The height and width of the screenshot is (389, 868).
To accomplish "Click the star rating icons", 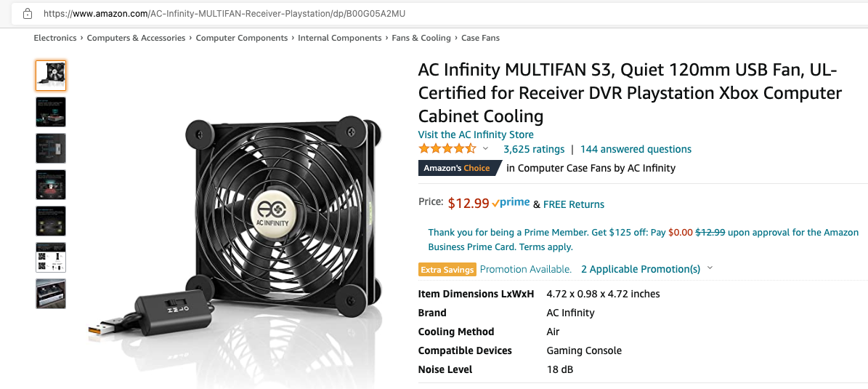I will click(447, 148).
